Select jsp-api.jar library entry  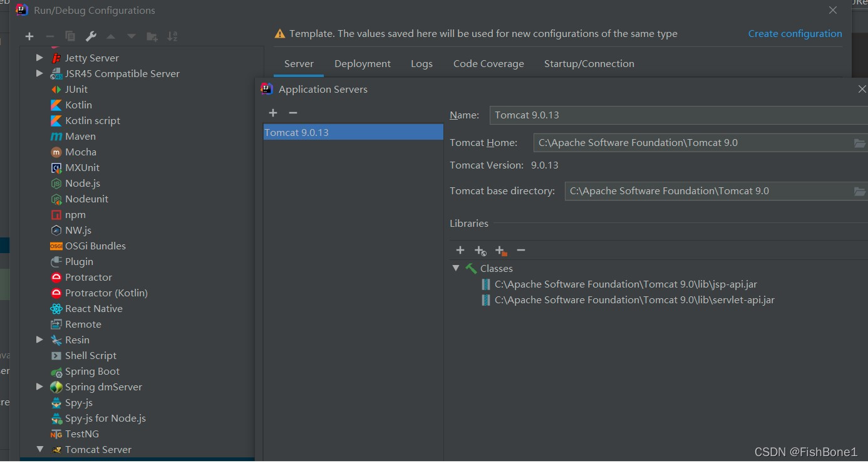tap(619, 284)
